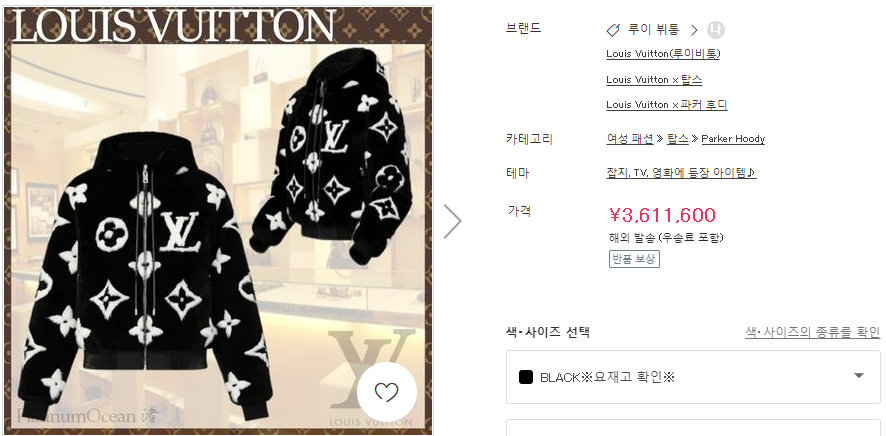Viewport: 886px width, 436px height.
Task: Click the dropdown arrow in color selector
Action: (x=859, y=376)
